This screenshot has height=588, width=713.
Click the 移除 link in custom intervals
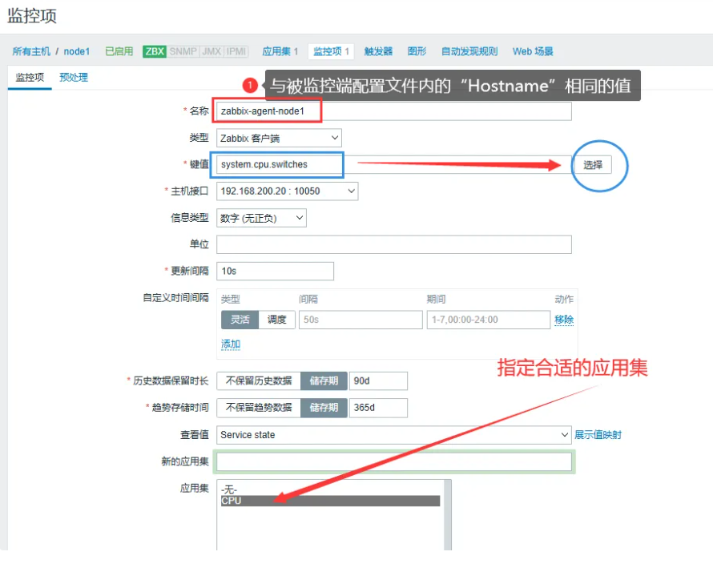point(564,320)
